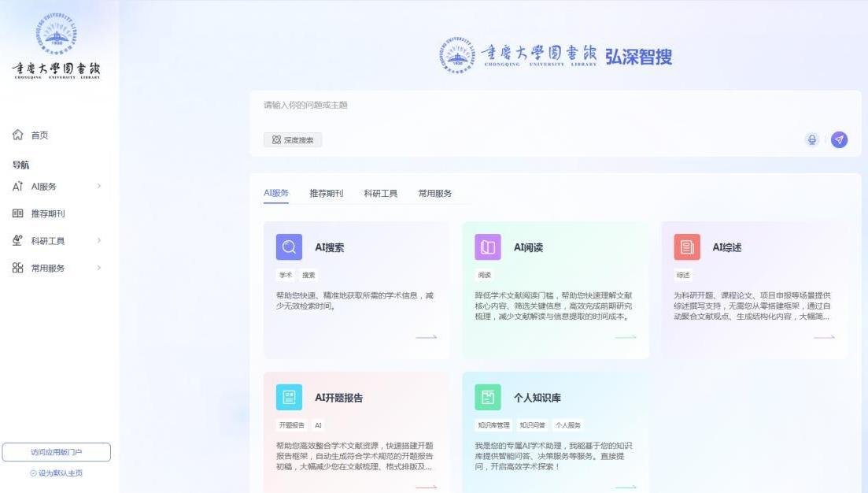
Task: Toggle the 深度搜索 deep search option
Action: tap(293, 140)
